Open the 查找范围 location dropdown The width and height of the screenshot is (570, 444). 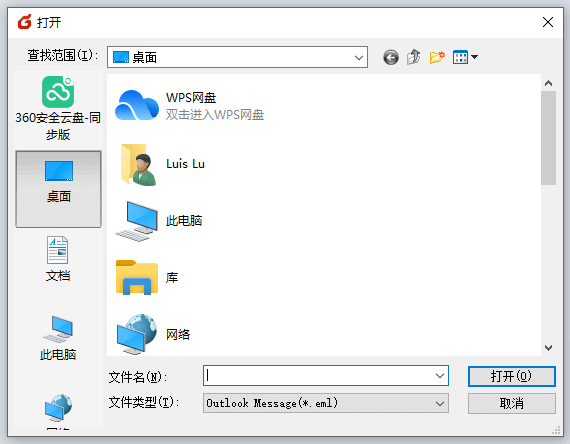pyautogui.click(x=237, y=57)
